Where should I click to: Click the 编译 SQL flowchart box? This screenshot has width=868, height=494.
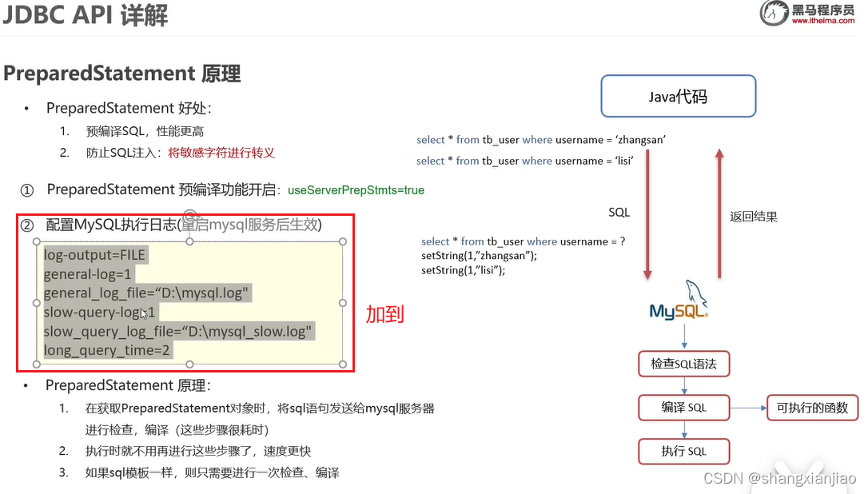[683, 408]
